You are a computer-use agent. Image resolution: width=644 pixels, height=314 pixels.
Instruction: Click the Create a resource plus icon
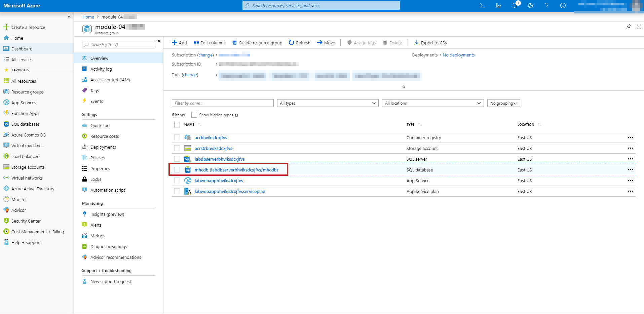(x=6, y=27)
